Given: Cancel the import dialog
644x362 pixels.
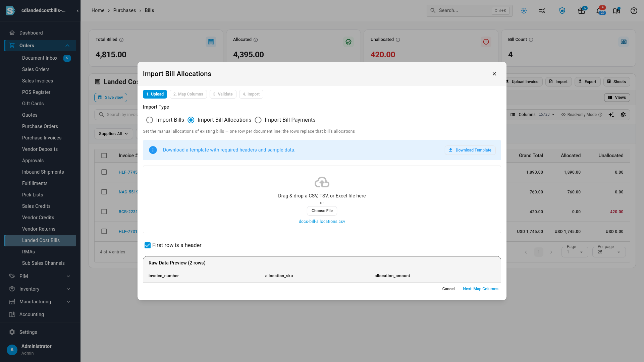Looking at the screenshot, I should coord(448,289).
